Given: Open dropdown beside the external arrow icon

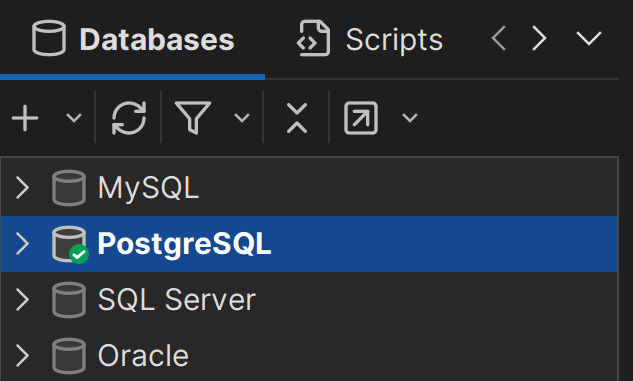Looking at the screenshot, I should [410, 118].
